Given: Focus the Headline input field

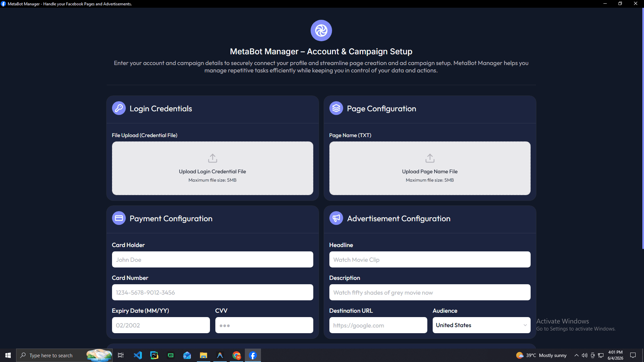Looking at the screenshot, I should coord(430,259).
